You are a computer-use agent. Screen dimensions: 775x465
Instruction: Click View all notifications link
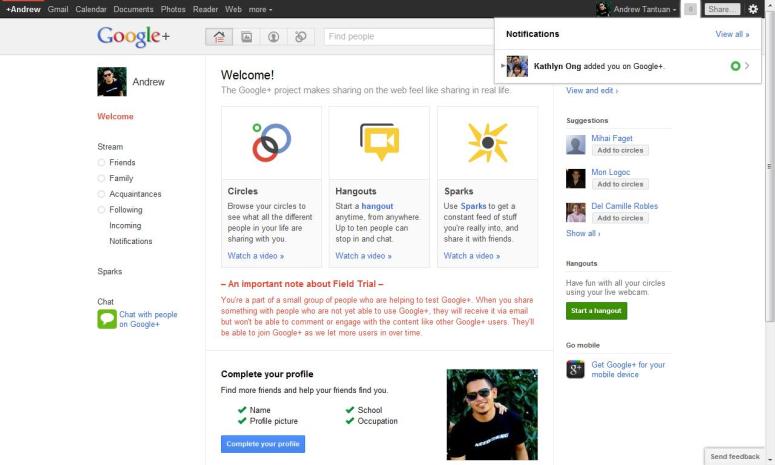(x=732, y=34)
